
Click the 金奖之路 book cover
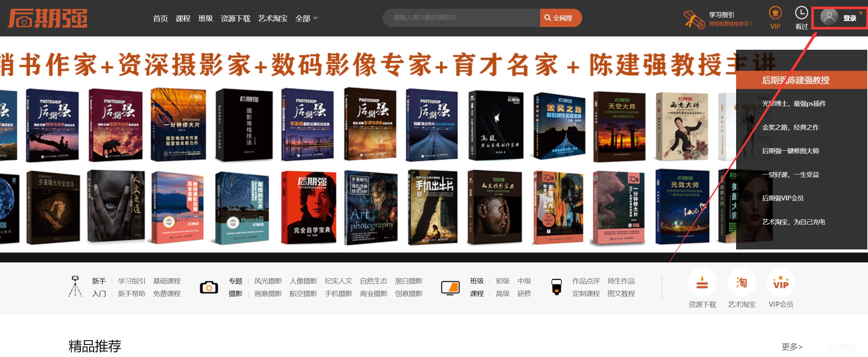pyautogui.click(x=559, y=126)
